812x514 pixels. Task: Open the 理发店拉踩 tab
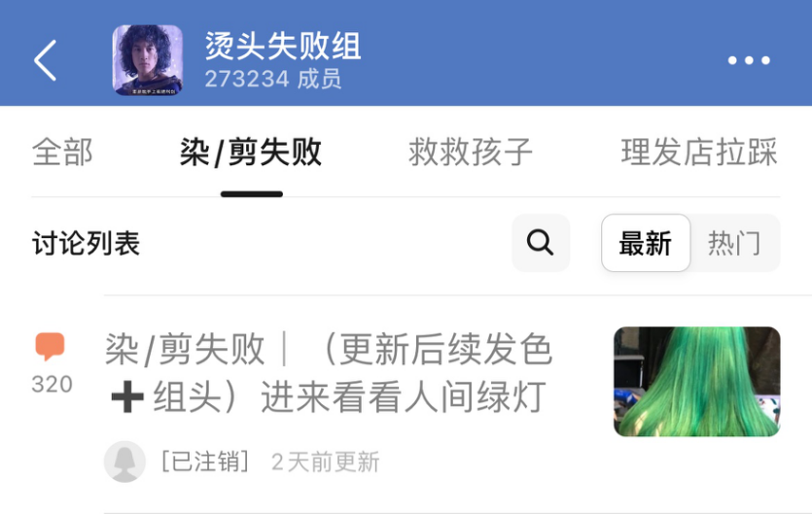699,153
